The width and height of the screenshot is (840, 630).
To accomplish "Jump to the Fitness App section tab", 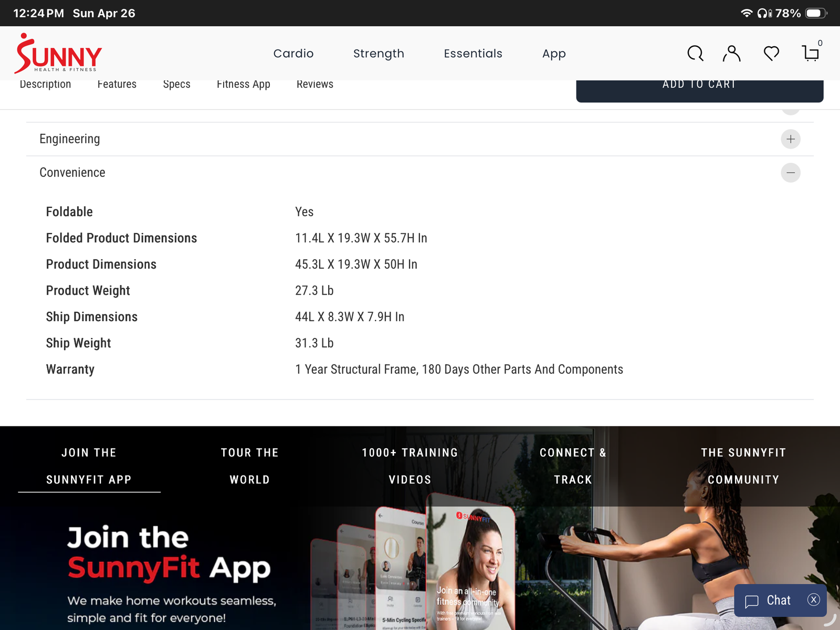I will pos(243,85).
